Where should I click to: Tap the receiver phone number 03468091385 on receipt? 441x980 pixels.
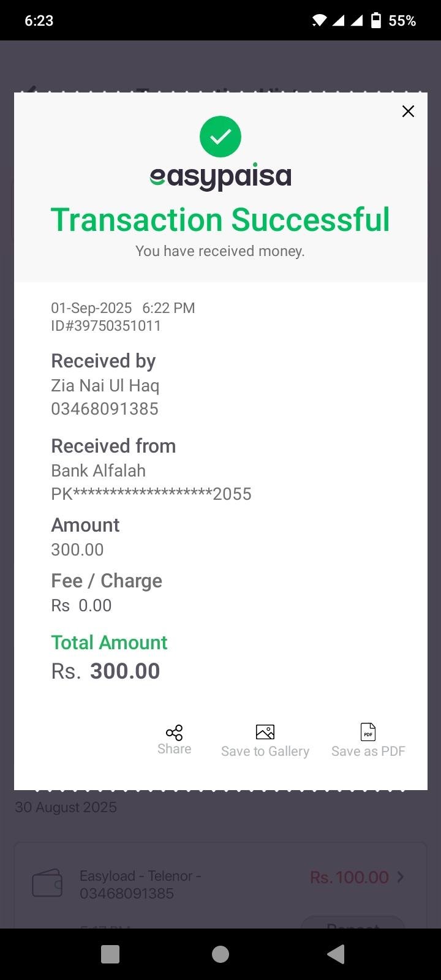tap(105, 409)
